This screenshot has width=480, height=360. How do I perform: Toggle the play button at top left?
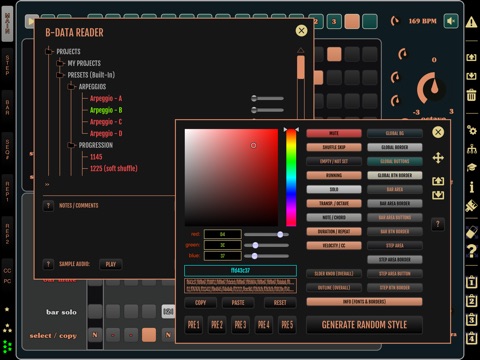coord(32,21)
